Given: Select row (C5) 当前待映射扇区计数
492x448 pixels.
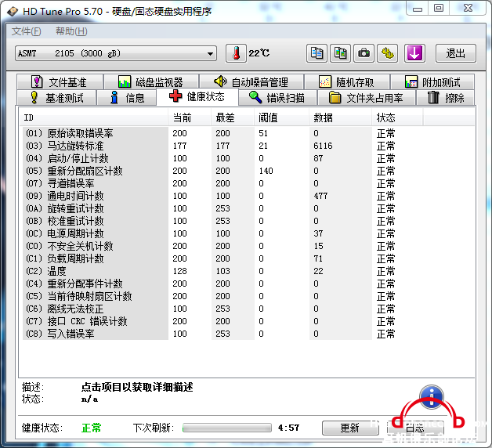Looking at the screenshot, I should click(222, 297).
